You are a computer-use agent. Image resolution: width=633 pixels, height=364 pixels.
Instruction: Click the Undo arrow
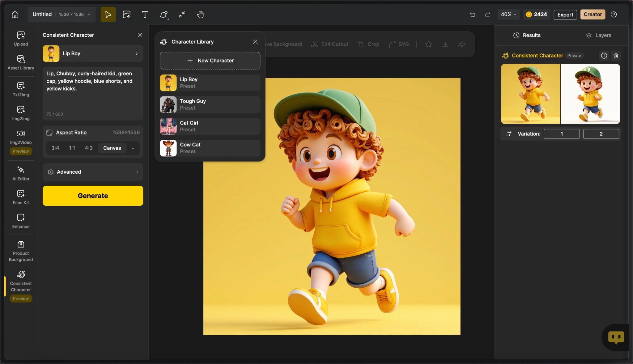pos(472,14)
